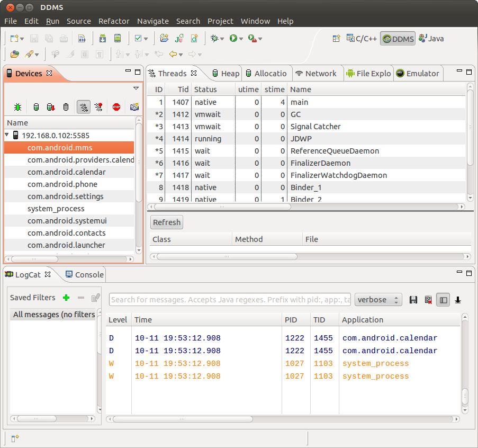Click the Open Type folder icon
This screenshot has width=478, height=448.
tap(15, 55)
